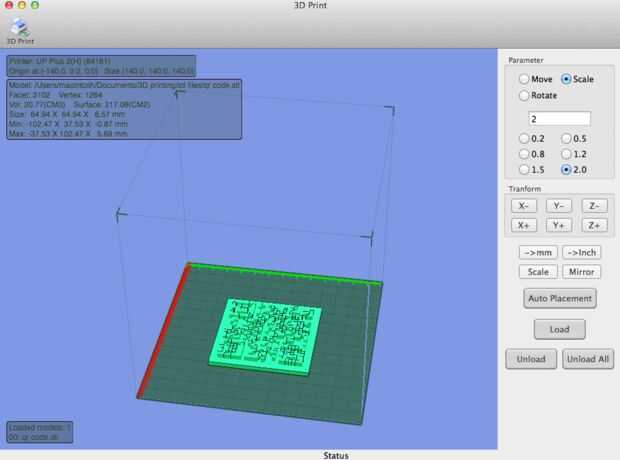Click the Y+ transform button
The image size is (620, 460).
pos(559,225)
